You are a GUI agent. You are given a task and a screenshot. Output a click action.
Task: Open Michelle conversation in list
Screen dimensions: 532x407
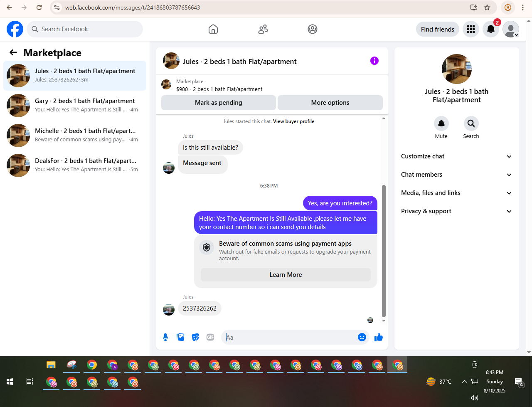[x=75, y=136]
